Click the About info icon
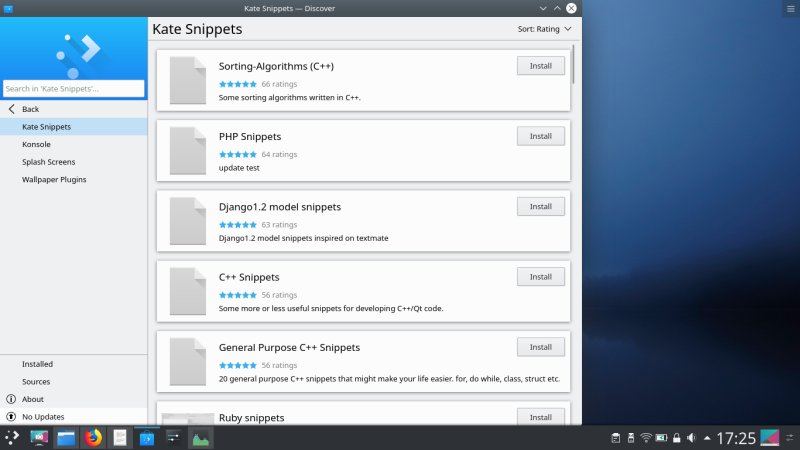The image size is (800, 450). 11,399
